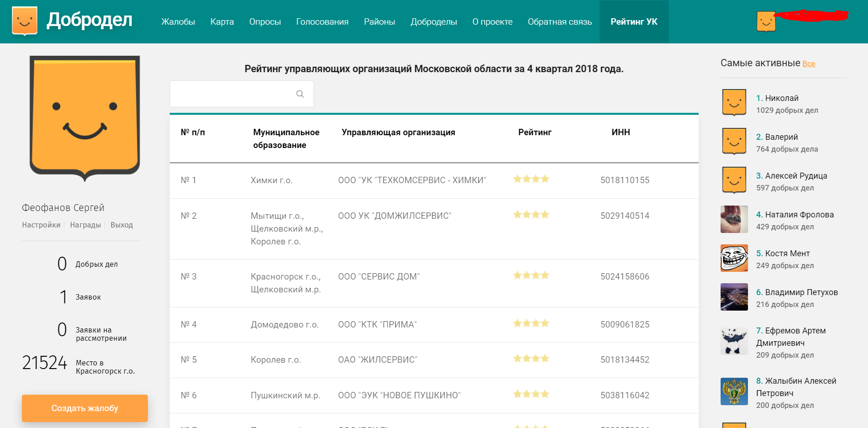The width and height of the screenshot is (868, 428).
Task: Click the Домодедово г.о. cell
Action: click(x=285, y=325)
